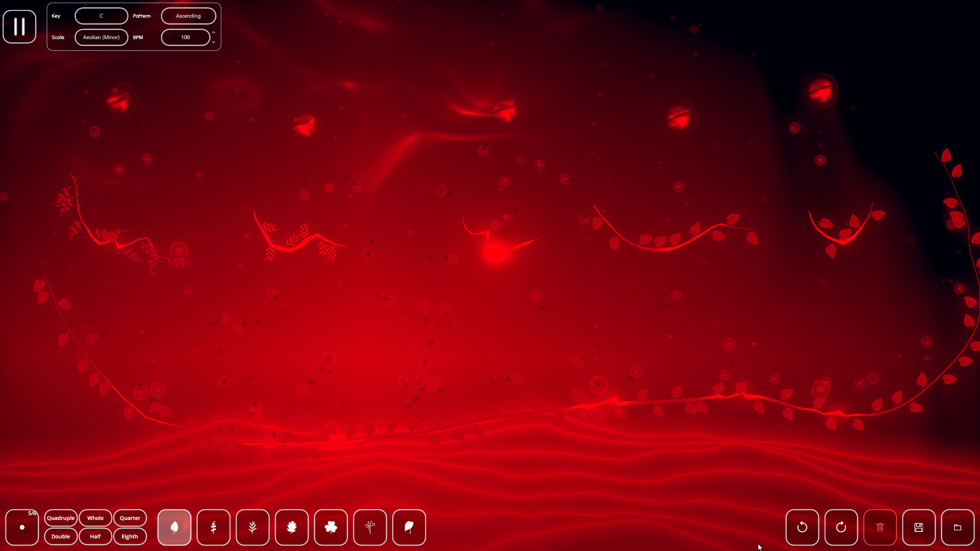
Task: Select the eucalyptus stem plant brush
Action: coord(213,527)
